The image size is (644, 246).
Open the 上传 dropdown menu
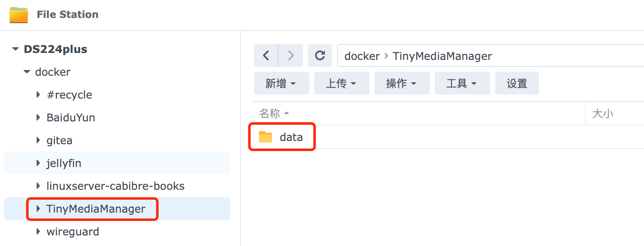342,83
